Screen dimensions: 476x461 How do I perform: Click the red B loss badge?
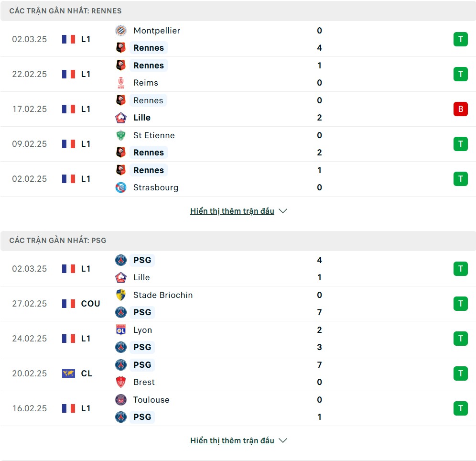pyautogui.click(x=460, y=109)
